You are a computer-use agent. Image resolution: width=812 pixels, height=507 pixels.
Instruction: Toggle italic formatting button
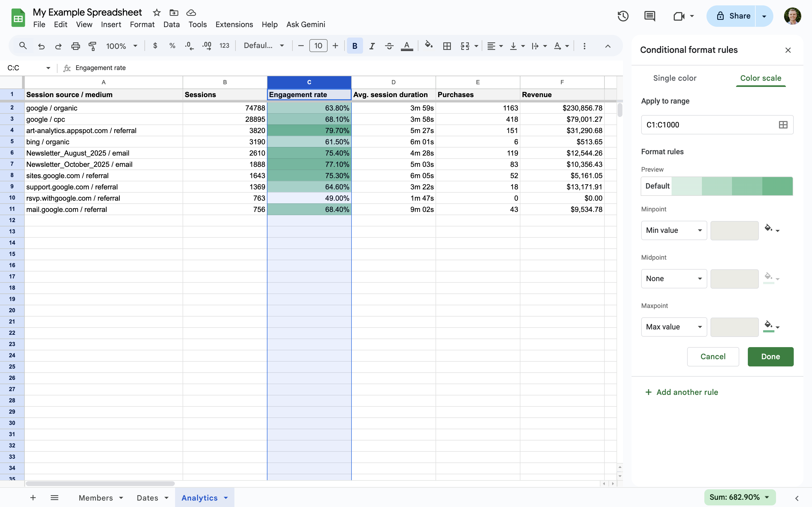[x=372, y=46]
